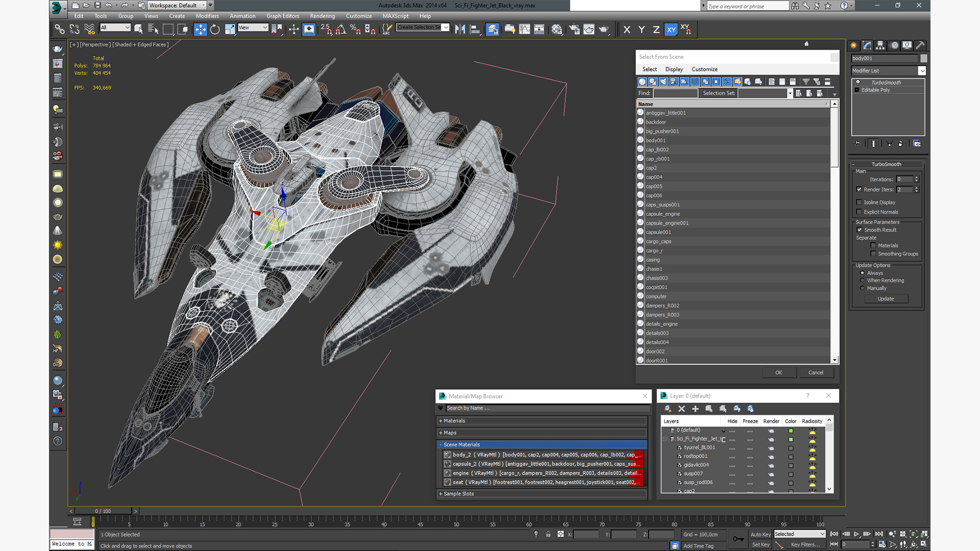
Task: Delete layer with X icon in Layer dialog
Action: pos(681,409)
